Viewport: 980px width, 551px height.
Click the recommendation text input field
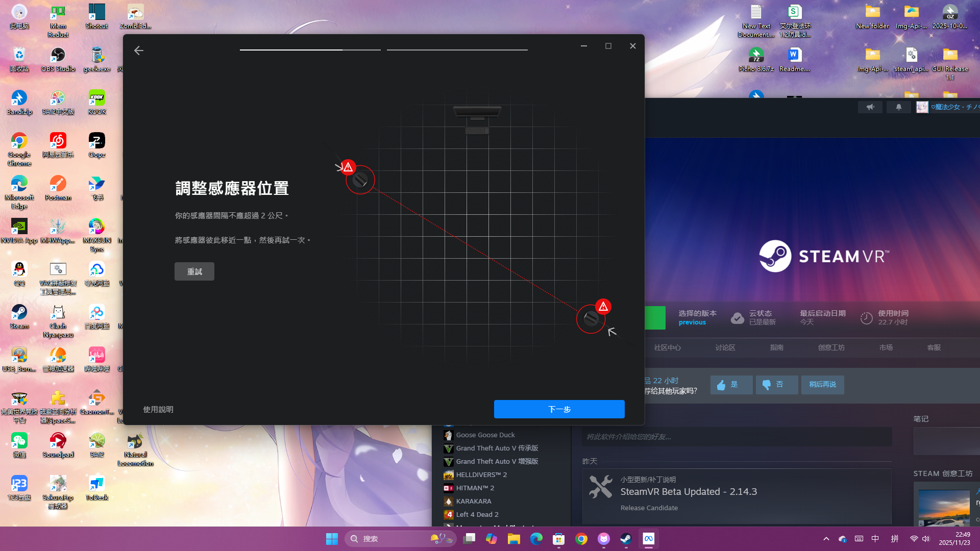click(x=737, y=437)
